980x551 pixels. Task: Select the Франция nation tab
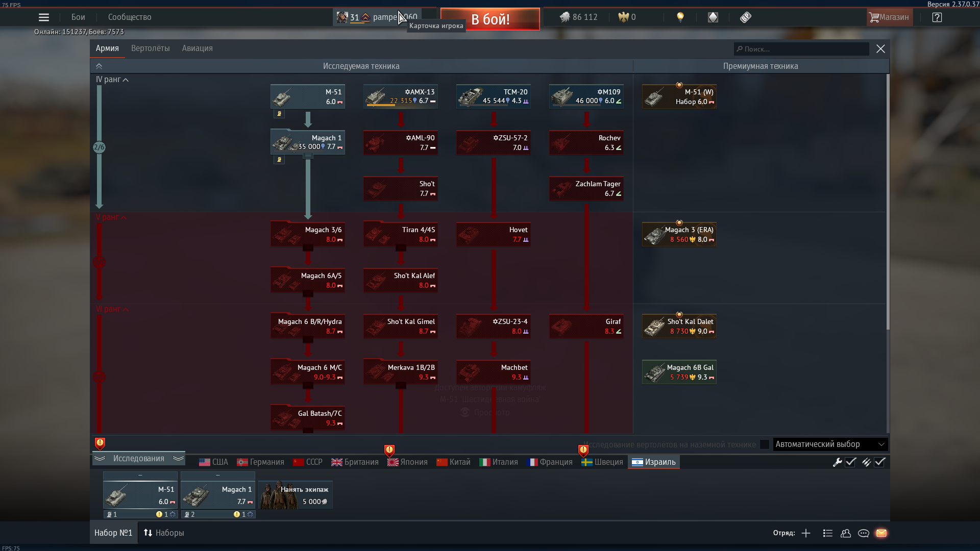pyautogui.click(x=549, y=462)
